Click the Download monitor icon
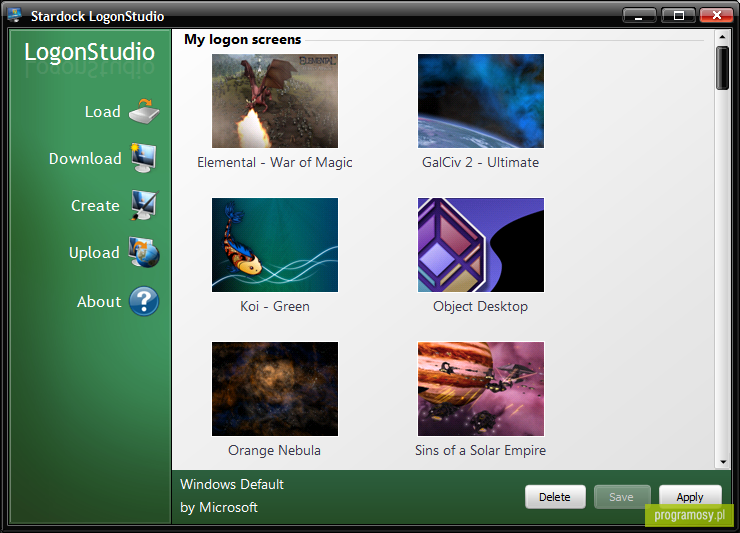Viewport: 740px width, 533px height. (144, 158)
